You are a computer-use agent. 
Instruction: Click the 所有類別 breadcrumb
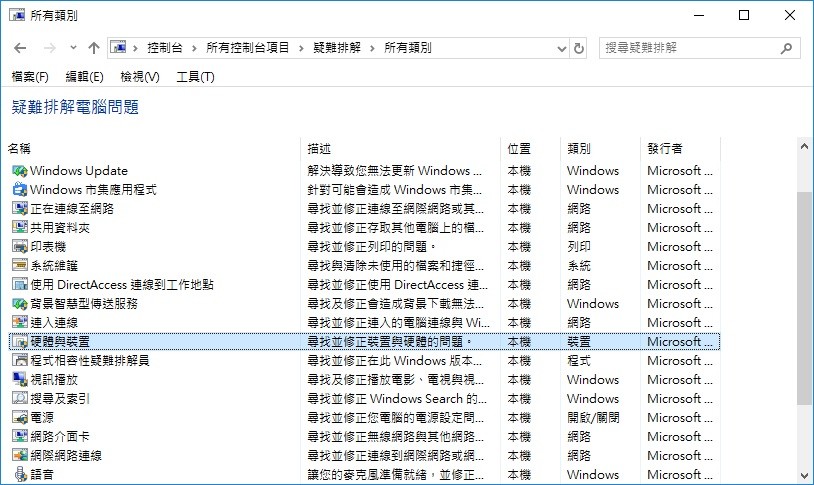coord(408,48)
